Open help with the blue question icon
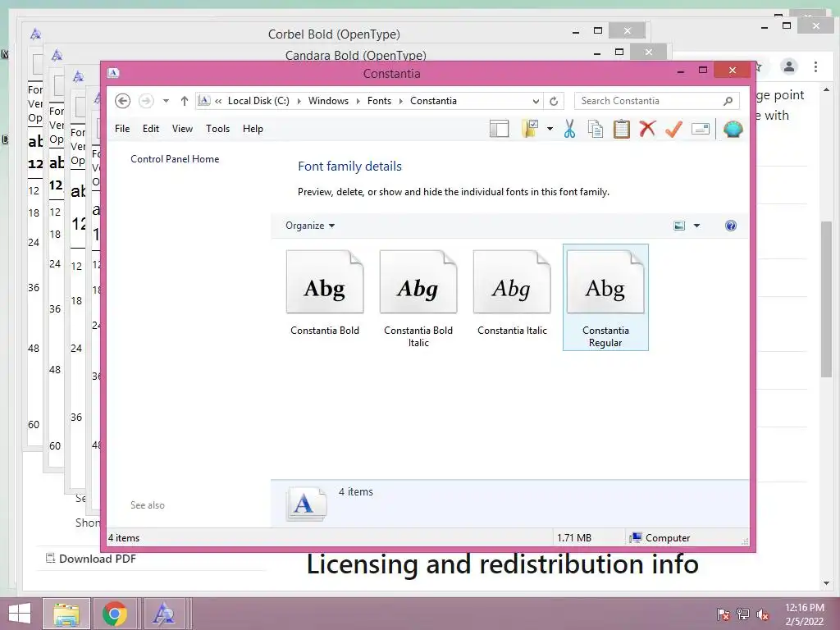This screenshot has height=630, width=840. click(731, 226)
